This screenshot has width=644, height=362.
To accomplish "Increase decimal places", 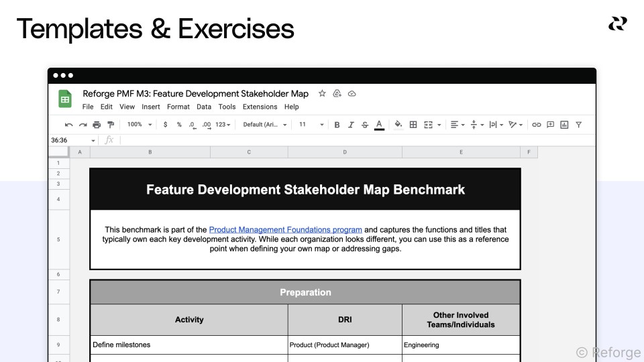I will pyautogui.click(x=207, y=125).
